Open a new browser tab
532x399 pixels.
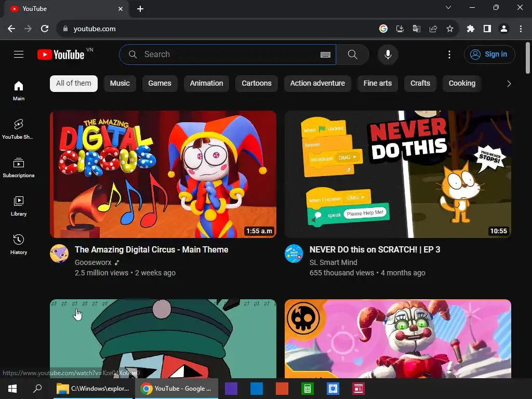pos(140,9)
